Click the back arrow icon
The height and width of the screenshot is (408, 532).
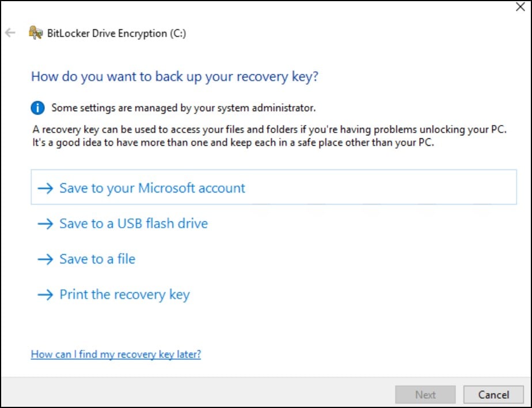pos(10,33)
